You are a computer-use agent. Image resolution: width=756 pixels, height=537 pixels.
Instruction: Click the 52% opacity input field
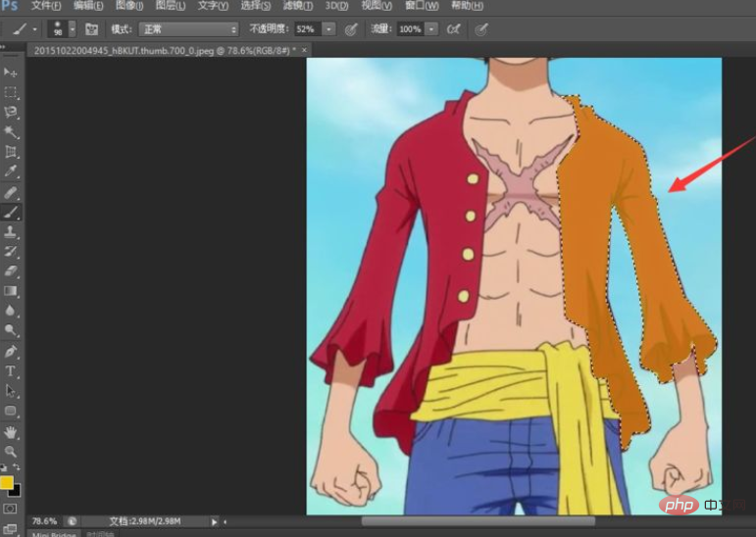tap(308, 29)
